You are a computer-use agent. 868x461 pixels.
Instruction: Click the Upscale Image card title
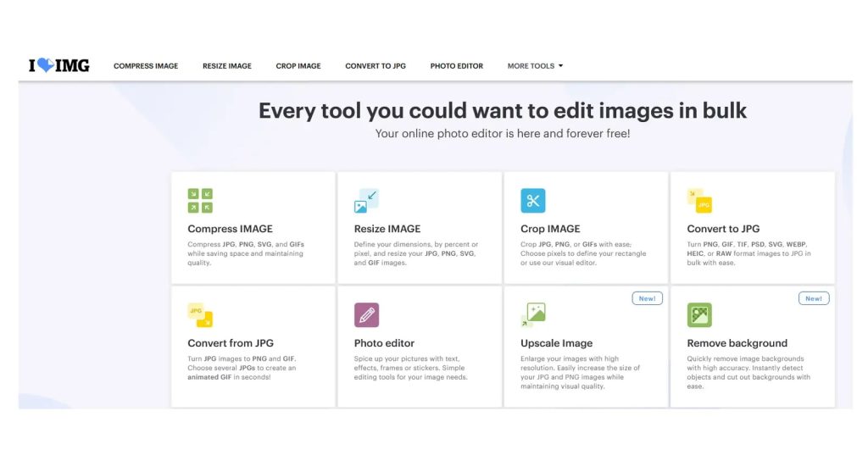click(x=556, y=343)
